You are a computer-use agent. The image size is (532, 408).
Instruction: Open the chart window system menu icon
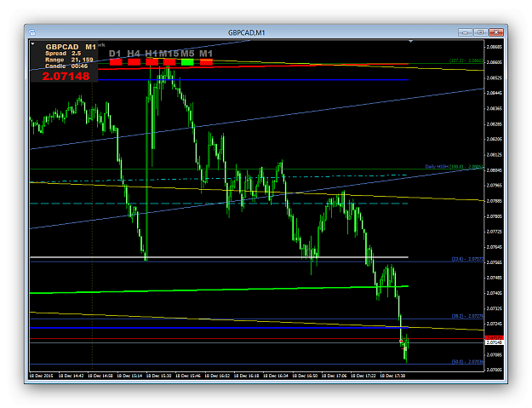31,32
